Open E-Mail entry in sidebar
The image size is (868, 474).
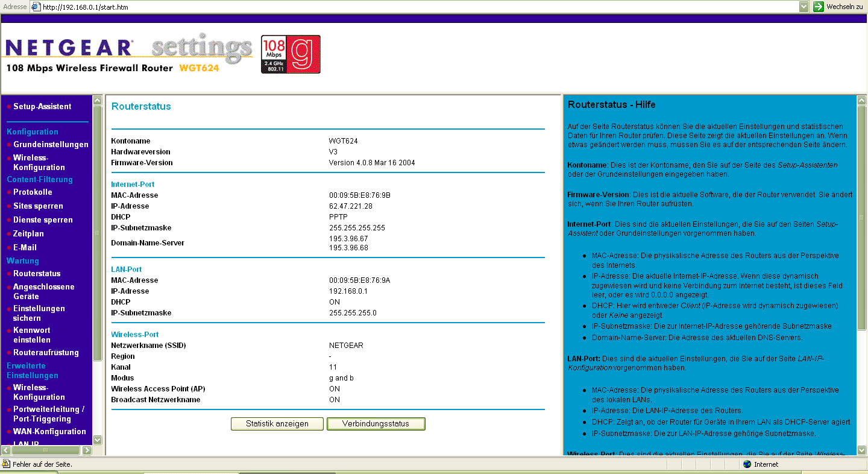click(x=25, y=247)
